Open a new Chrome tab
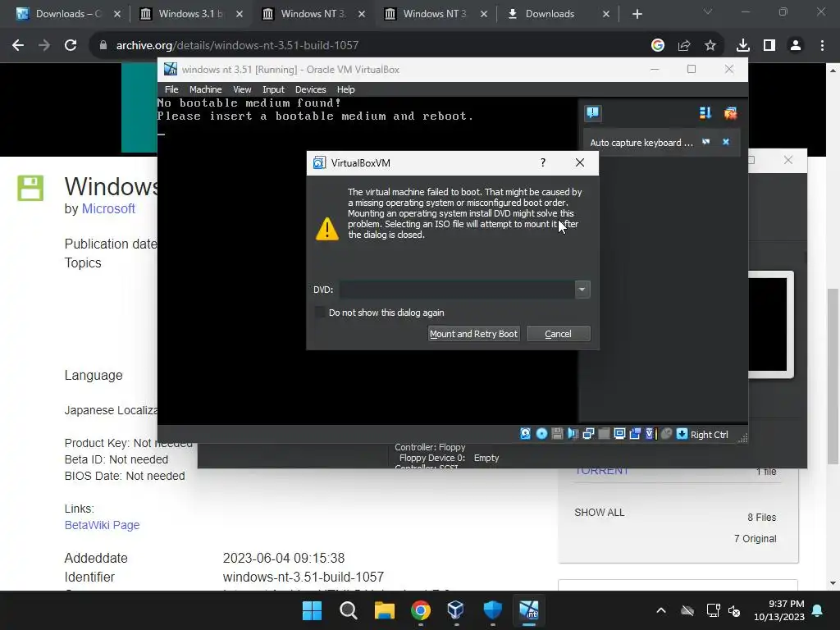 click(x=637, y=14)
